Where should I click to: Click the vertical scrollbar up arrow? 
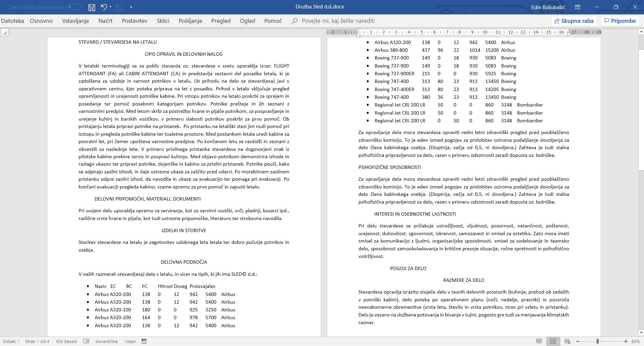pos(641,32)
